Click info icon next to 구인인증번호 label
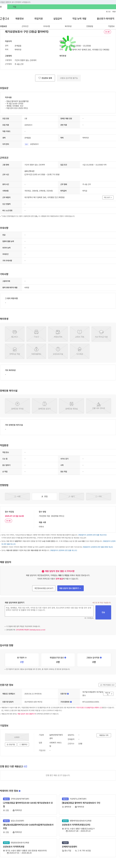Image resolution: width=116 pixels, height=868 pixels. click(71, 702)
